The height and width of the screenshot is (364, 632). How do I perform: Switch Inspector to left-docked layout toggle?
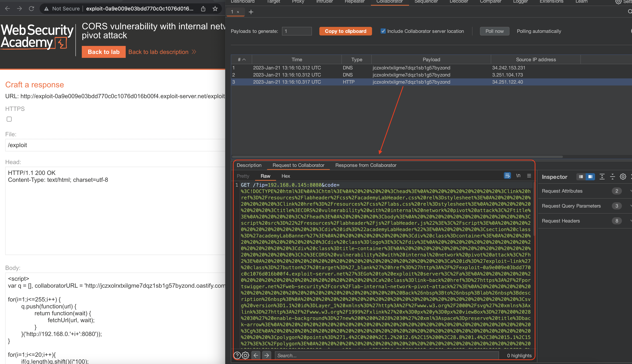coord(581,177)
